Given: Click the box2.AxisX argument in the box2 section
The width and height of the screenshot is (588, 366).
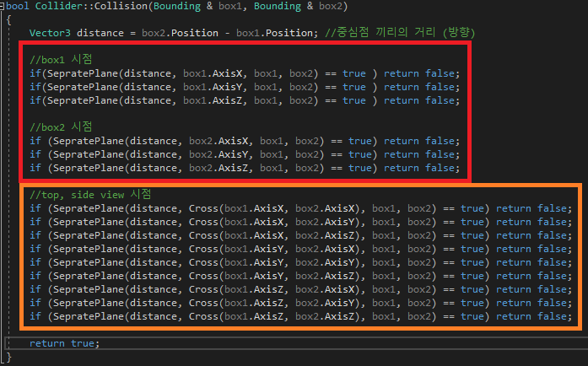Looking at the screenshot, I should click(x=218, y=141).
